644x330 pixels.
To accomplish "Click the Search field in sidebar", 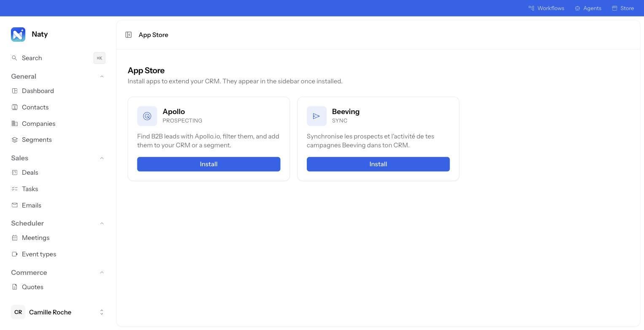I will [x=58, y=58].
